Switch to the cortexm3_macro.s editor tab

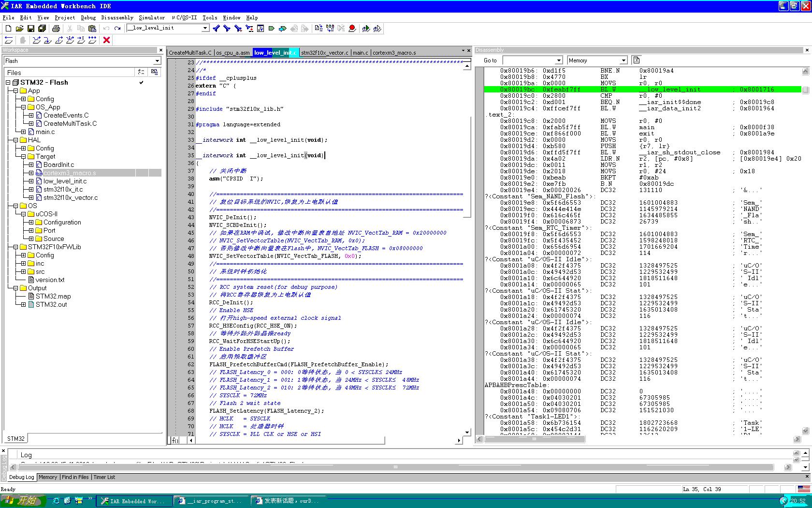click(x=394, y=53)
